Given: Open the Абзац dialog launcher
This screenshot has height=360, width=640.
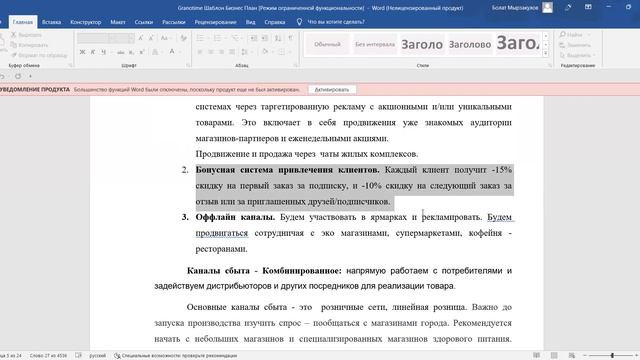Looking at the screenshot, I should coord(296,65).
